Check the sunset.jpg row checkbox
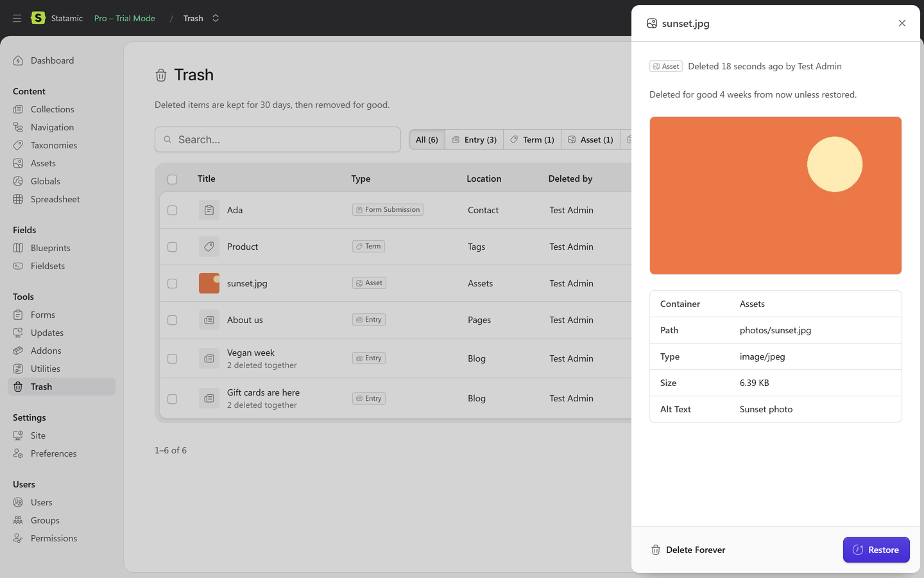This screenshot has height=578, width=924. point(172,283)
